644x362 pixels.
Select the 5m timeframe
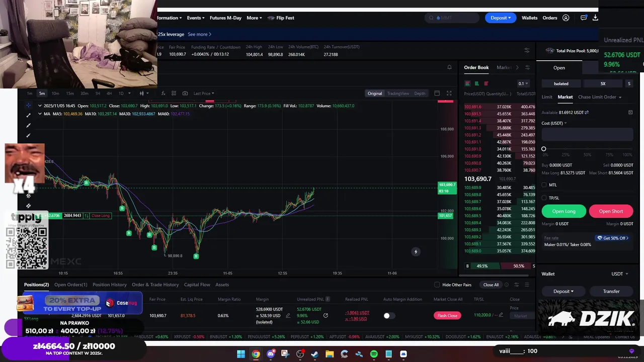click(42, 93)
